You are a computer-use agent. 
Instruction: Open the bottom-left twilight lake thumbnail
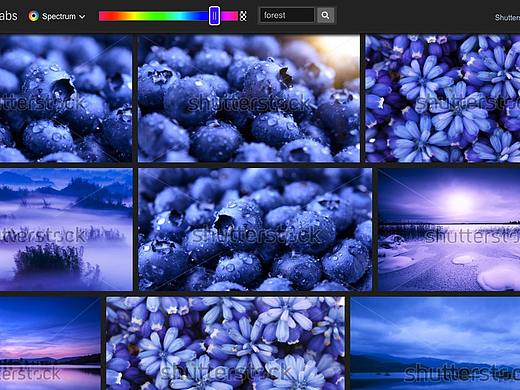[x=50, y=343]
